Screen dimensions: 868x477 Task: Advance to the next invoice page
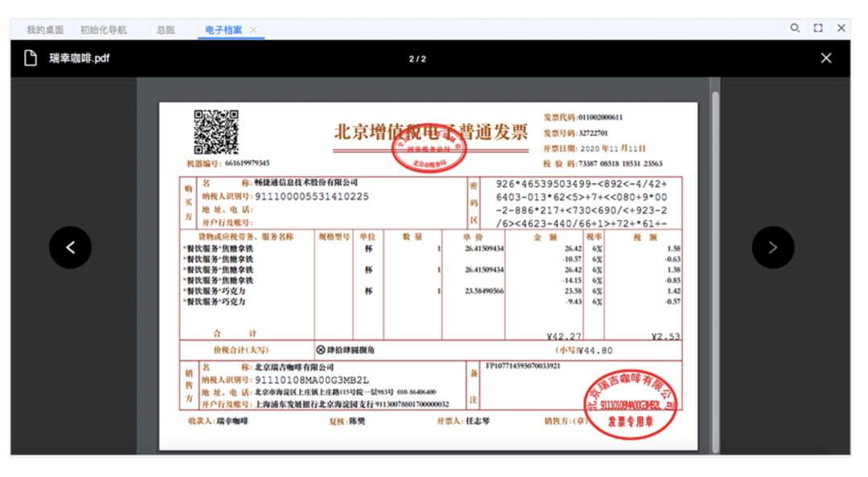click(x=773, y=247)
